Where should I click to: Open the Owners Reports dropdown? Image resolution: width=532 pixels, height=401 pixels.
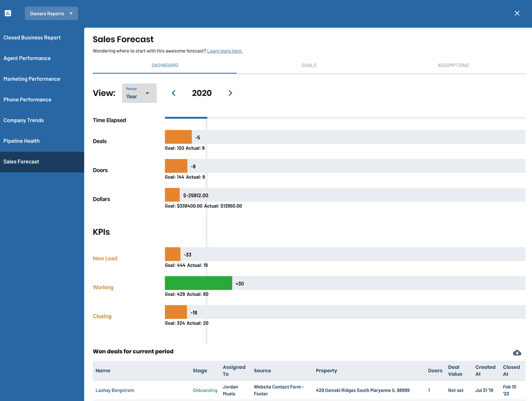[x=51, y=13]
